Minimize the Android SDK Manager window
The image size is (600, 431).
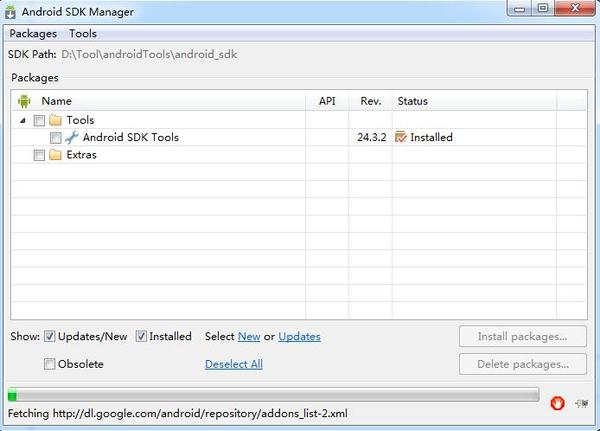point(520,8)
